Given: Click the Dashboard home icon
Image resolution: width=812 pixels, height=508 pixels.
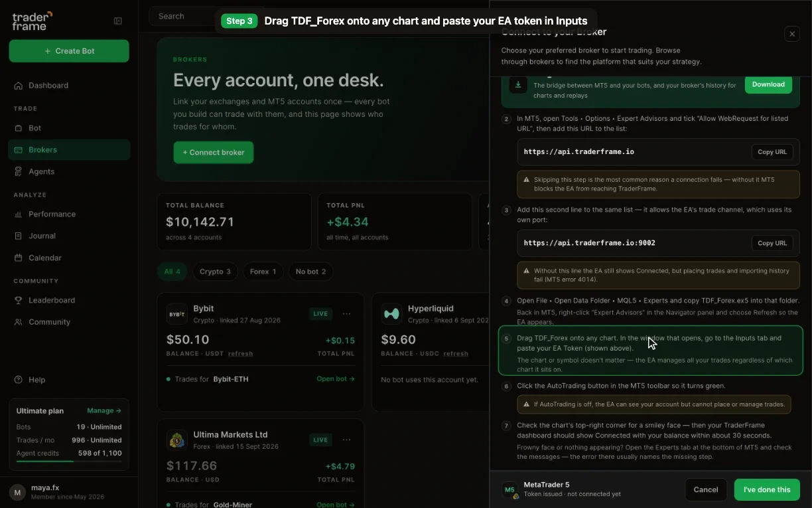Looking at the screenshot, I should (19, 86).
